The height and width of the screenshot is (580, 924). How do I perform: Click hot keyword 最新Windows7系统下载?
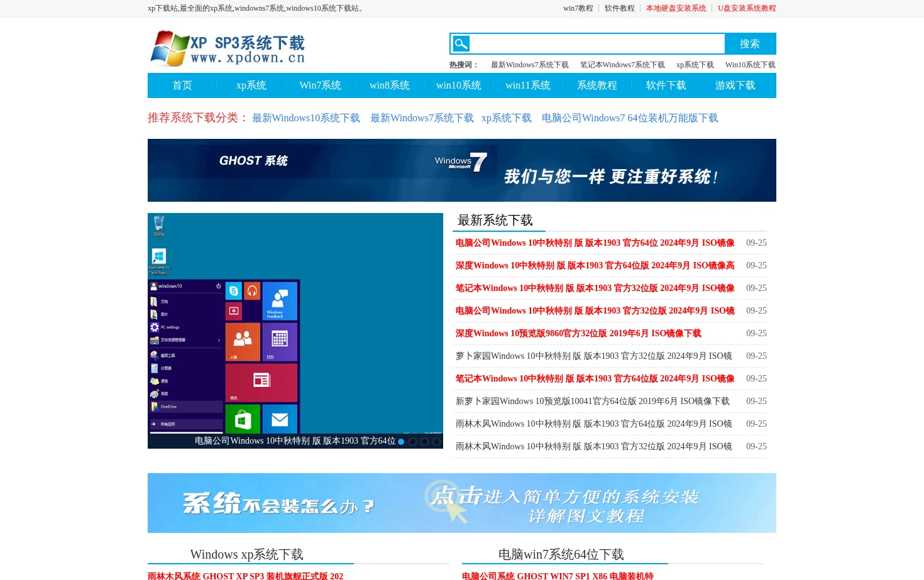[530, 65]
